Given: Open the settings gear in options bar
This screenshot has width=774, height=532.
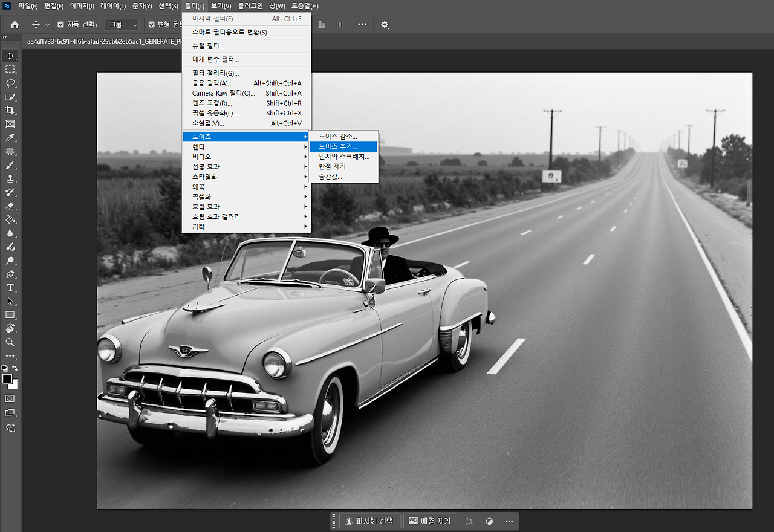Looking at the screenshot, I should (385, 25).
